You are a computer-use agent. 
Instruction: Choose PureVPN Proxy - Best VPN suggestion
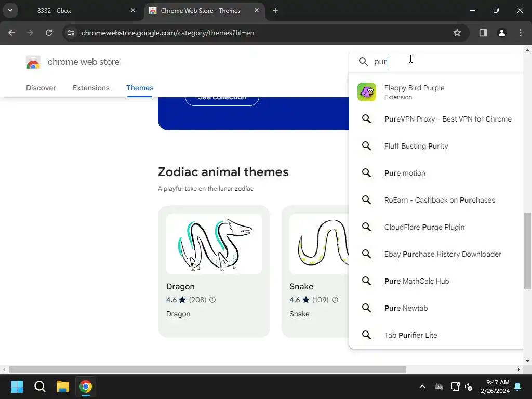(436, 119)
